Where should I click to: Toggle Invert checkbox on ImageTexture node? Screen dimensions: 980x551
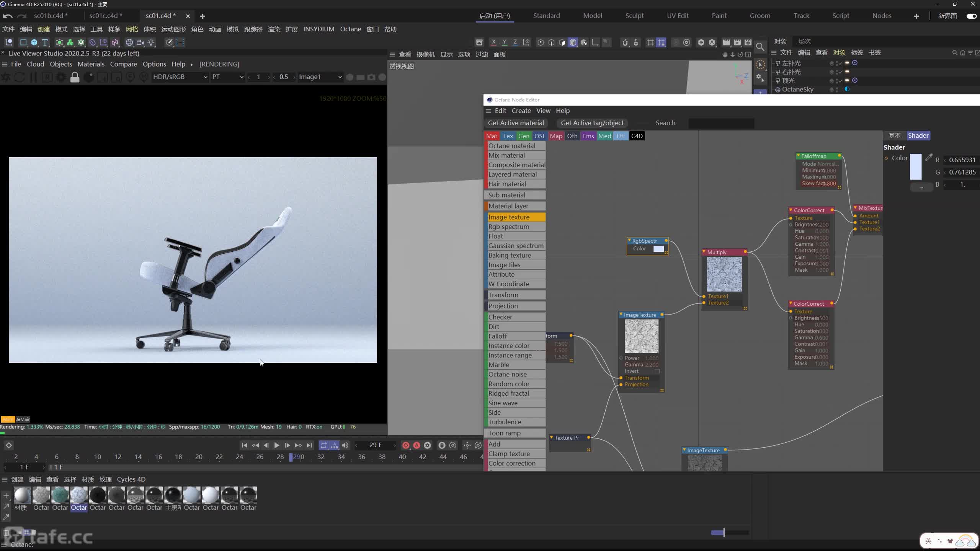657,371
